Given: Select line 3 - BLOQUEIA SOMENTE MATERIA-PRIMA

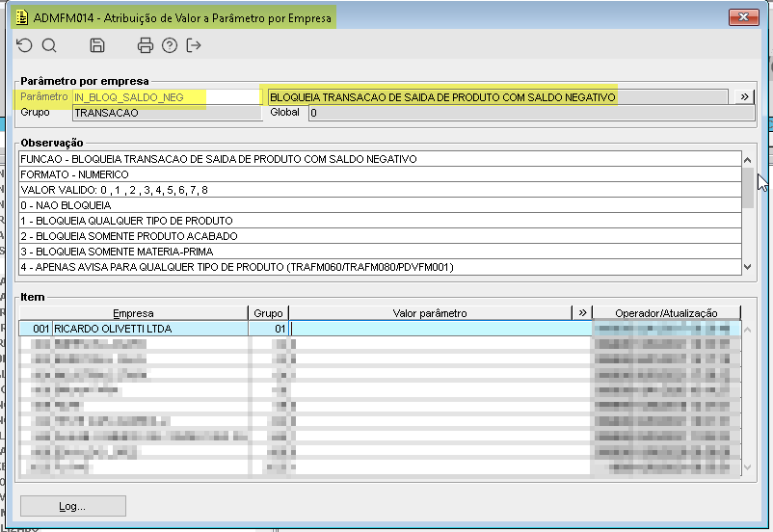Looking at the screenshot, I should (x=380, y=252).
